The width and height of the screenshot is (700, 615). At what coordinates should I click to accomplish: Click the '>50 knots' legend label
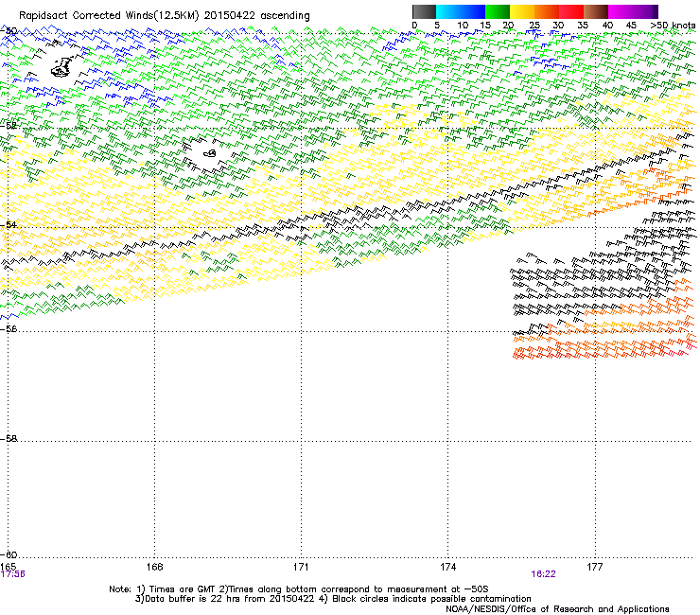[673, 25]
